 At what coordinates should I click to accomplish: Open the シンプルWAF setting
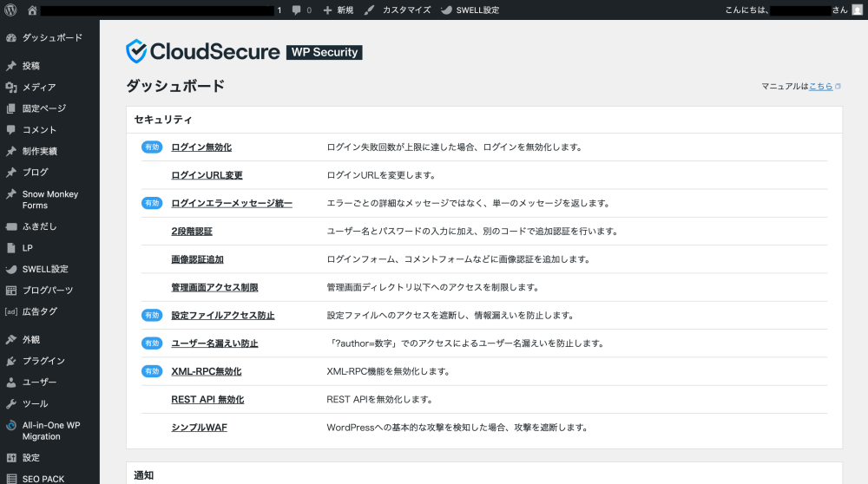coord(199,428)
